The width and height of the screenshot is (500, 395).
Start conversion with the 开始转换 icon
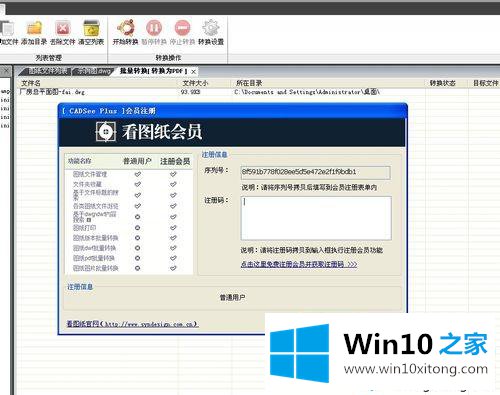pyautogui.click(x=126, y=28)
